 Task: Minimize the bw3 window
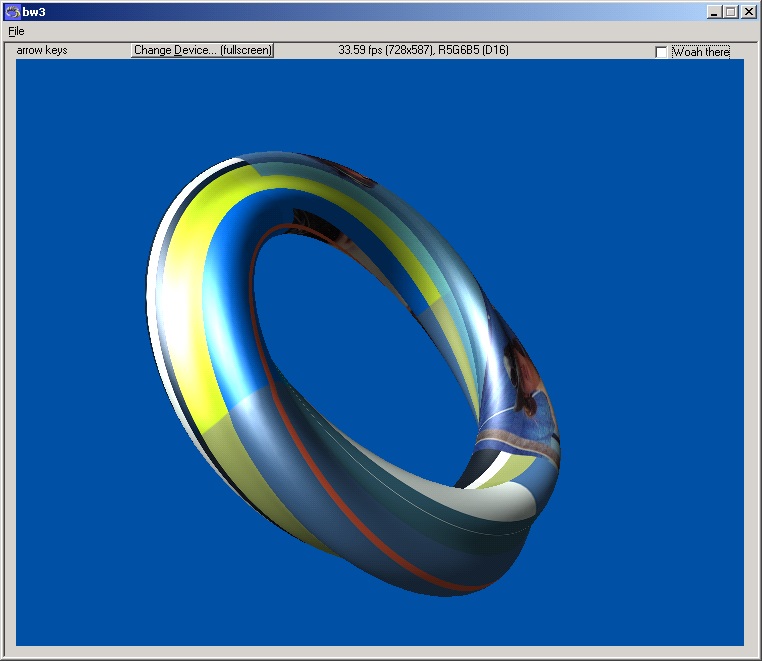click(x=714, y=11)
